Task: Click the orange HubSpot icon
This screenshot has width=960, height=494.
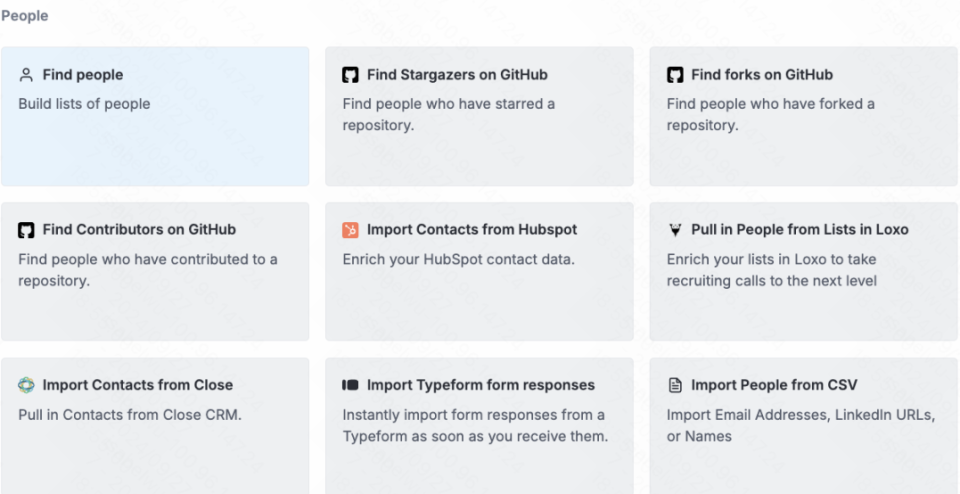Action: 350,230
